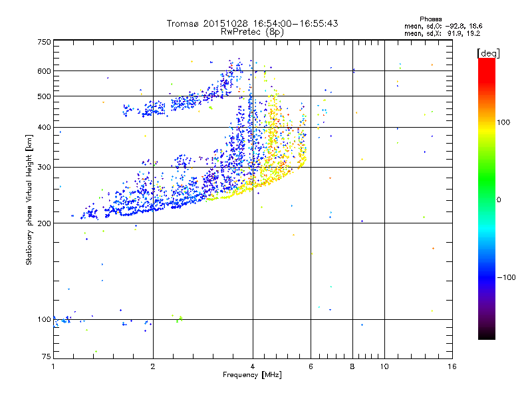The image size is (532, 399).
Task: Click the colorbar tick label '100'
Action: [503, 122]
